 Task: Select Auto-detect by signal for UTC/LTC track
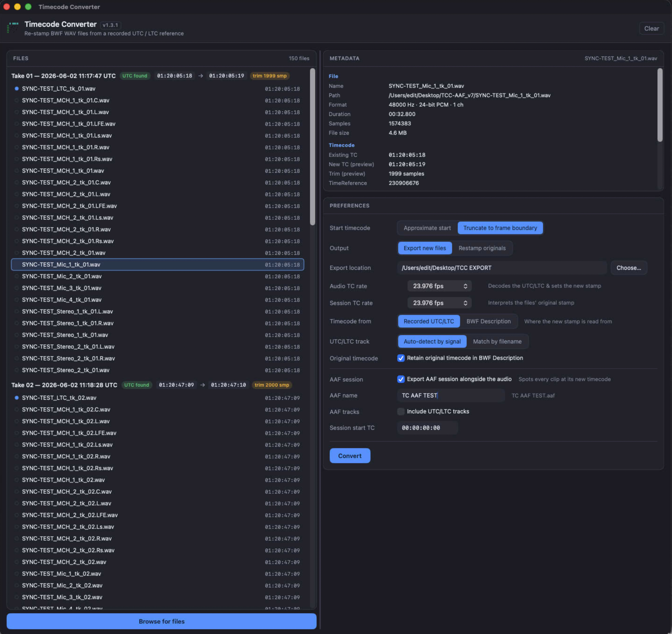click(432, 342)
